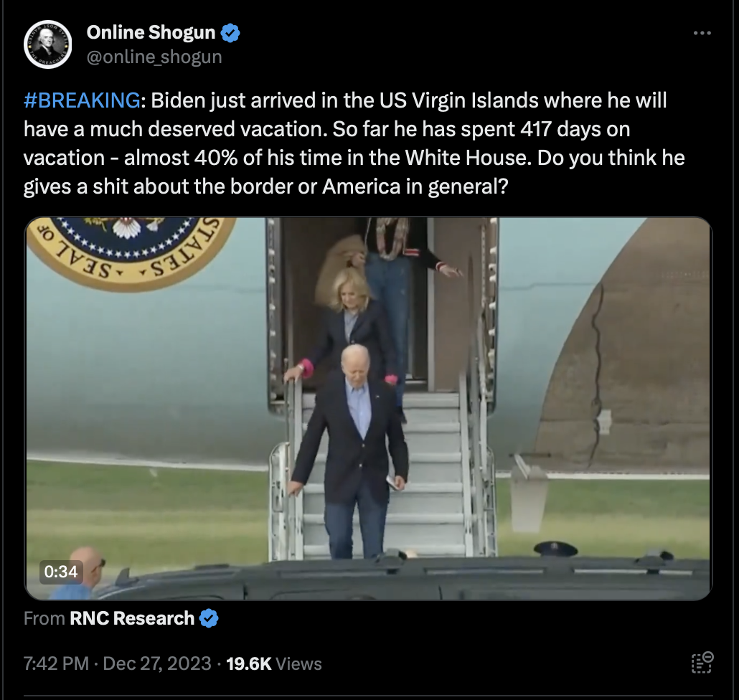Click the 0:34 video duration badge
Viewport: 739px width, 700px height.
pos(61,572)
